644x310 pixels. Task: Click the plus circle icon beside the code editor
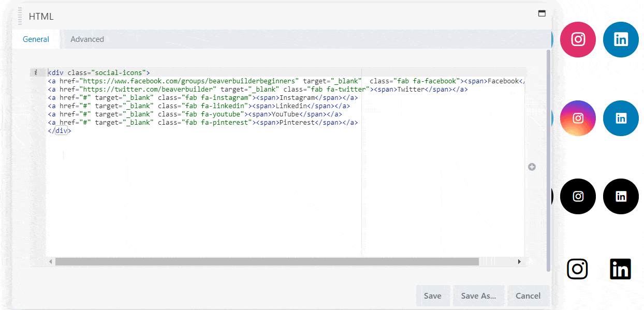click(532, 167)
